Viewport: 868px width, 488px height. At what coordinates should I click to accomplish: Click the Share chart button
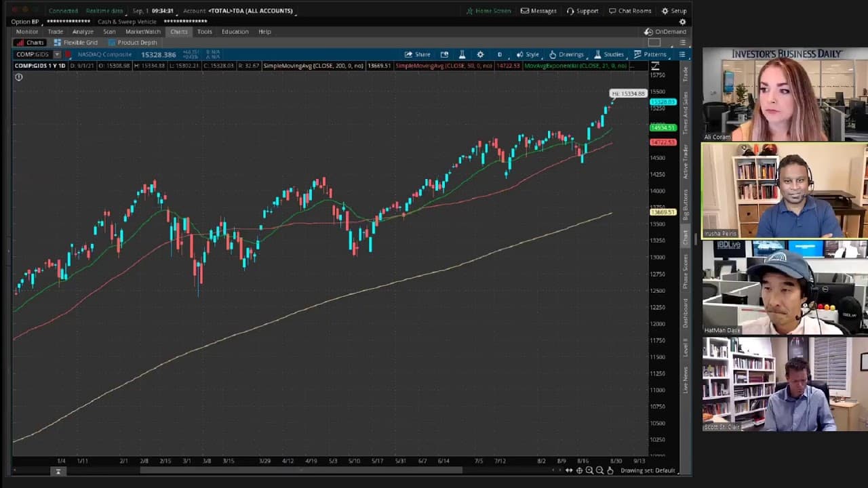[418, 54]
